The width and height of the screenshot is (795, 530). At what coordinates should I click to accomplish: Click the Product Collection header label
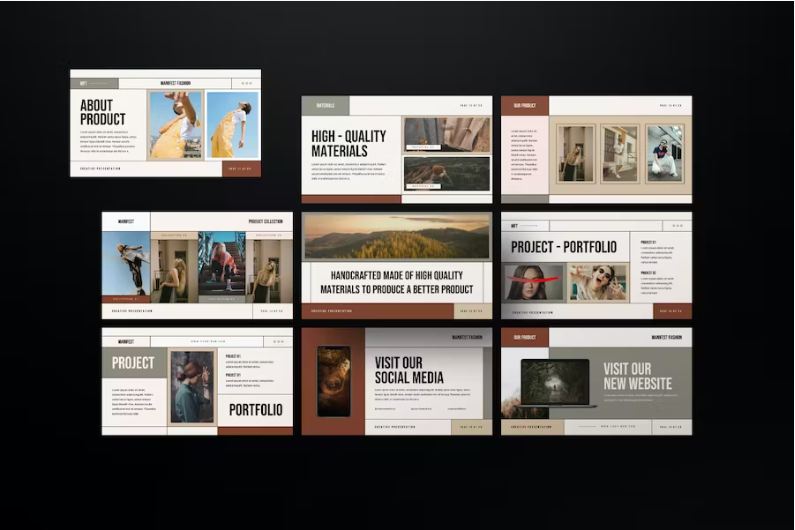266,222
